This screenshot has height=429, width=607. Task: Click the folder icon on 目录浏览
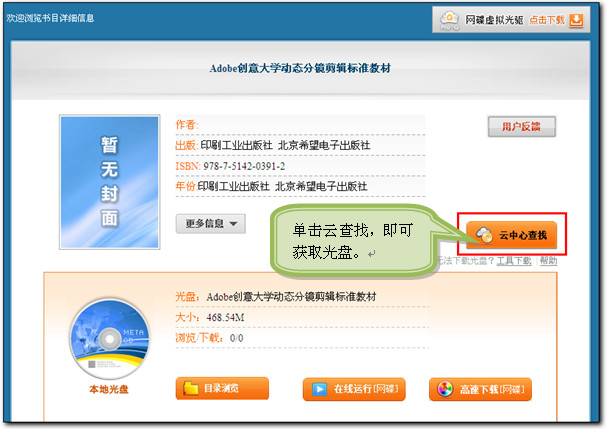click(x=190, y=389)
